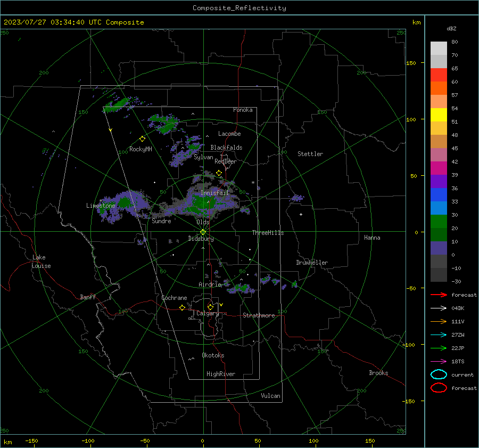The width and height of the screenshot is (479, 448).
Task: Click the Composite_Reflectivity title text
Action: coord(239,8)
